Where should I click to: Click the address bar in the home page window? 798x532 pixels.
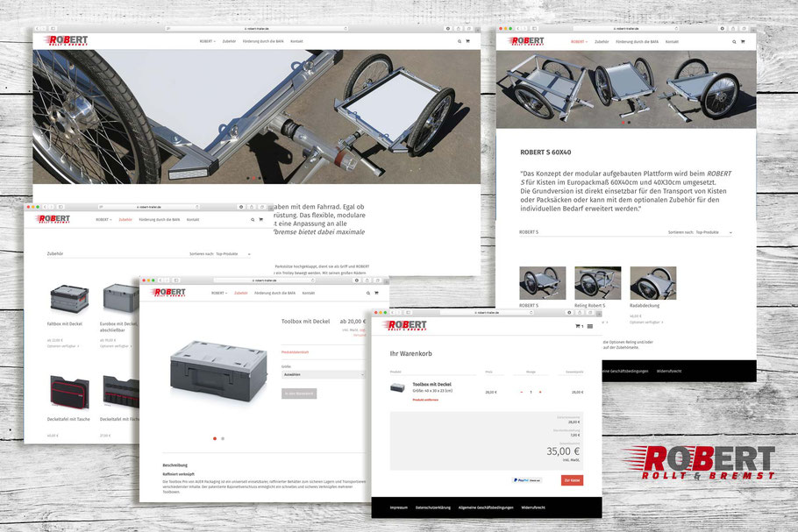(x=257, y=29)
